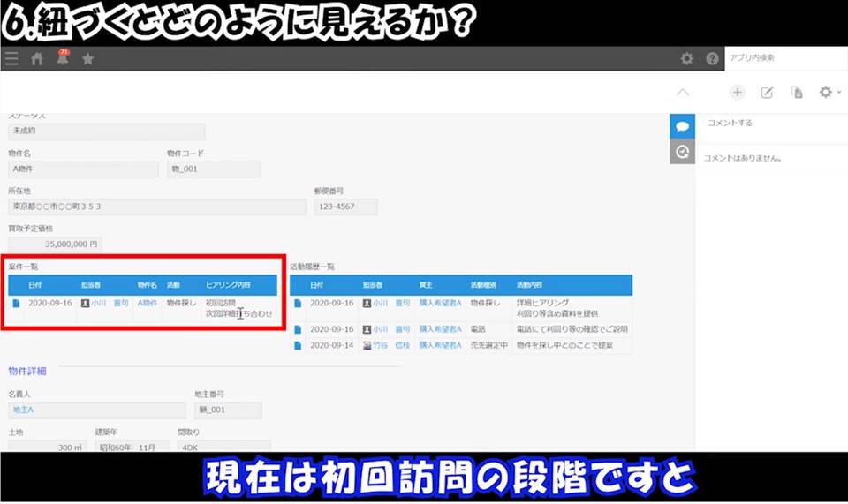The width and height of the screenshot is (848, 504).
Task: Edit this record with pencil icon
Action: pyautogui.click(x=768, y=93)
